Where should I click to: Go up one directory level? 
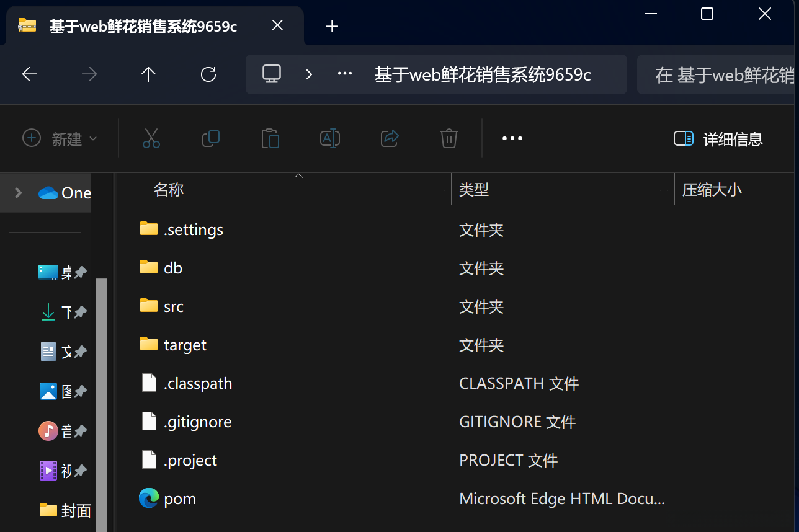148,74
